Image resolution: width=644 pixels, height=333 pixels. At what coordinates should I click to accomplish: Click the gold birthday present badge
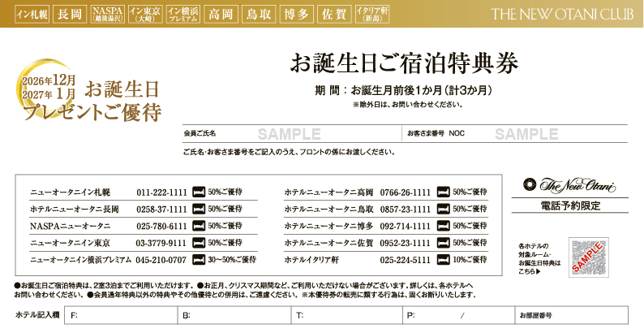pos(88,91)
